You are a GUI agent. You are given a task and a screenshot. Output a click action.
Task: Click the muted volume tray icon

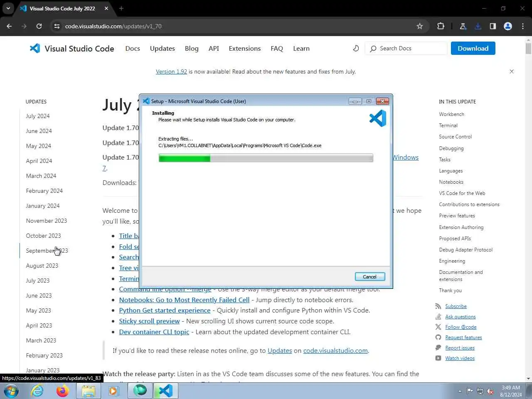490,391
